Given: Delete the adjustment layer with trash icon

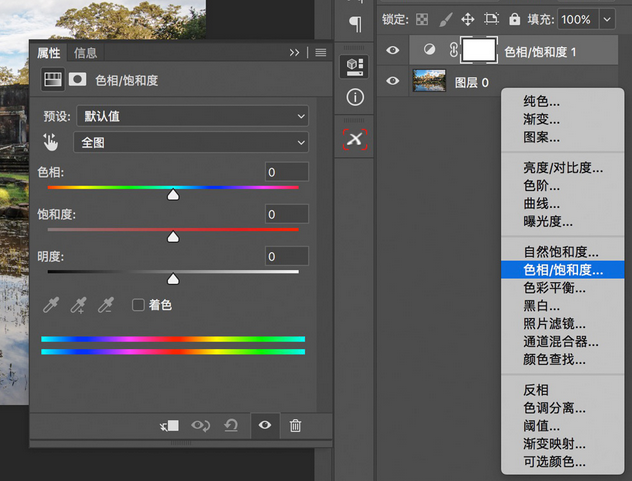Looking at the screenshot, I should coord(295,425).
